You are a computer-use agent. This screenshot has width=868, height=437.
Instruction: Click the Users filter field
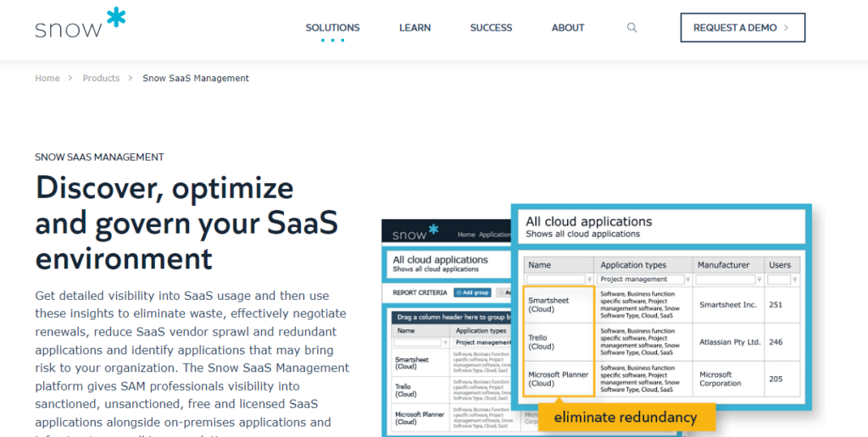point(779,279)
